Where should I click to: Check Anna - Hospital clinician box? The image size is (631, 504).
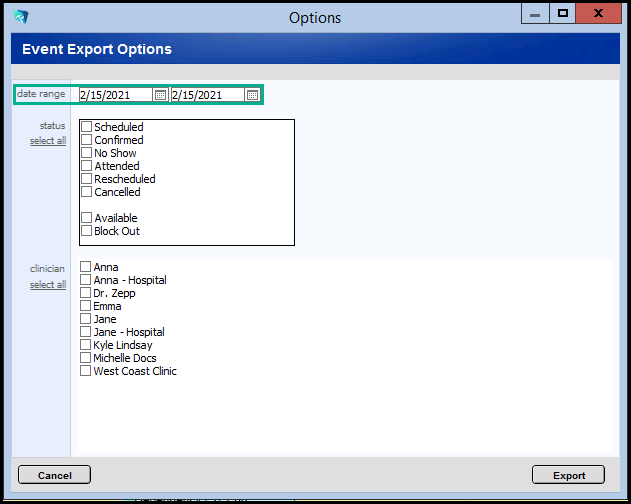[x=85, y=280]
